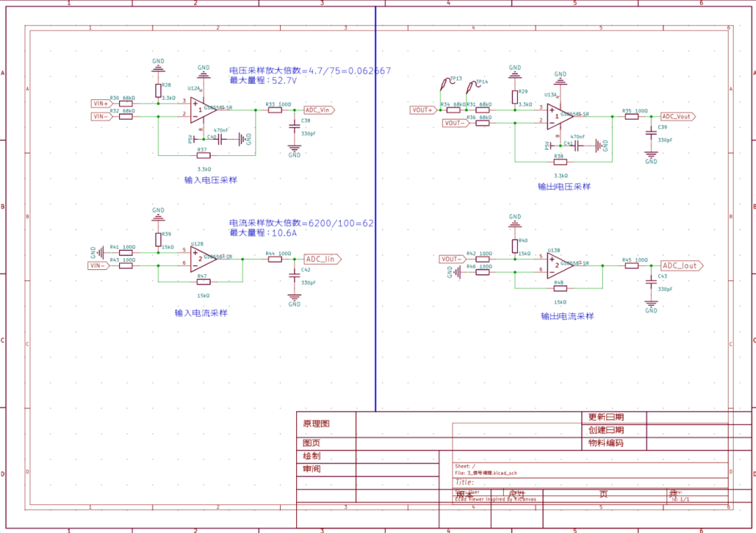Click GND symbol below C38
The height and width of the screenshot is (533, 756).
294,150
